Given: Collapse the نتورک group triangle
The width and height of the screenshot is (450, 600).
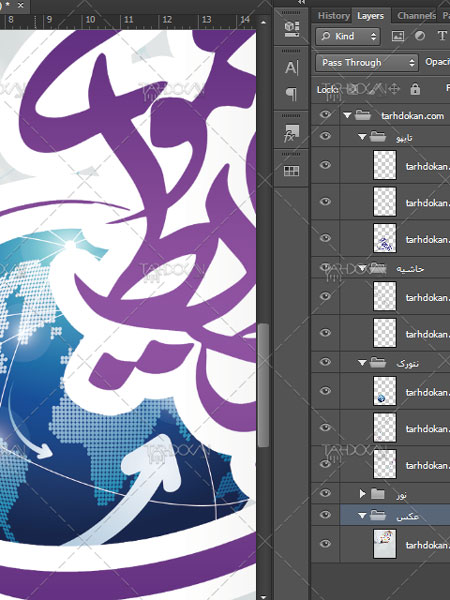Looking at the screenshot, I should [x=362, y=362].
